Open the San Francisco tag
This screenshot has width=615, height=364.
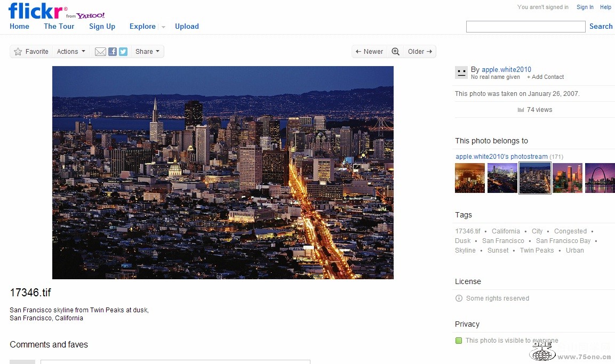pyautogui.click(x=503, y=241)
